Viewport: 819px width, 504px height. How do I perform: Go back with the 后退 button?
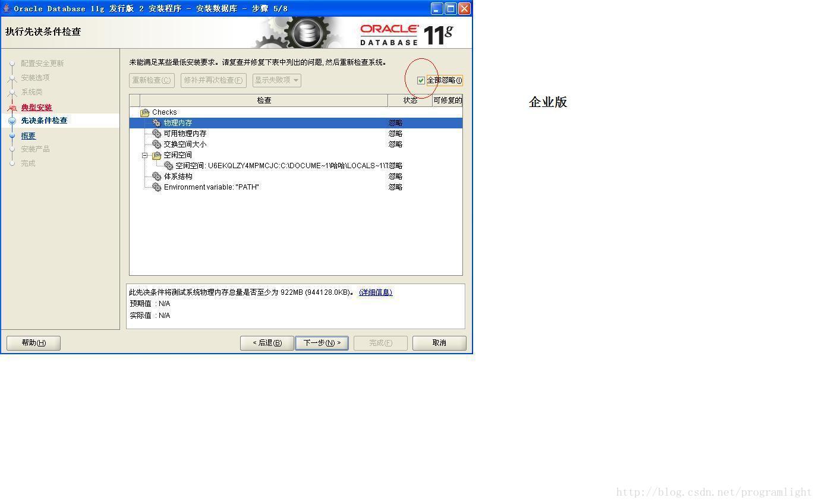[x=267, y=343]
